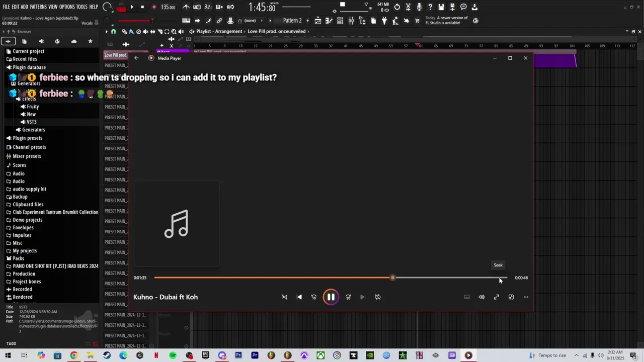Click FL Studio play button

pyautogui.click(x=132, y=7)
